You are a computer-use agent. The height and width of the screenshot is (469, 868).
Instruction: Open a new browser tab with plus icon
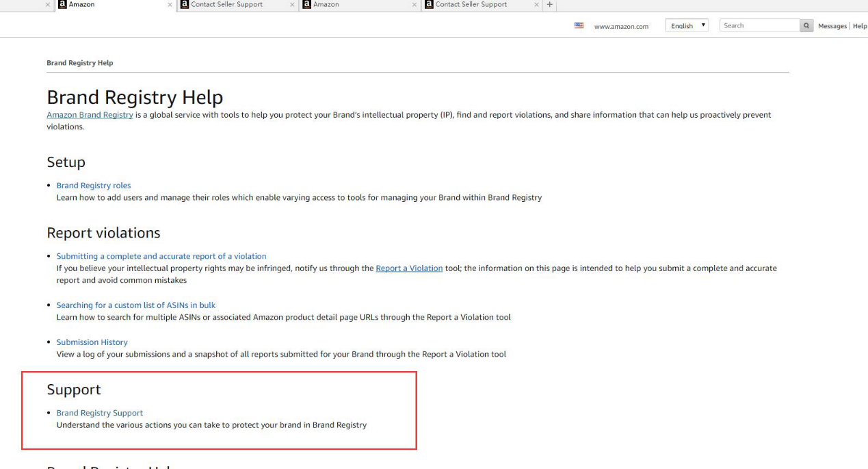549,5
